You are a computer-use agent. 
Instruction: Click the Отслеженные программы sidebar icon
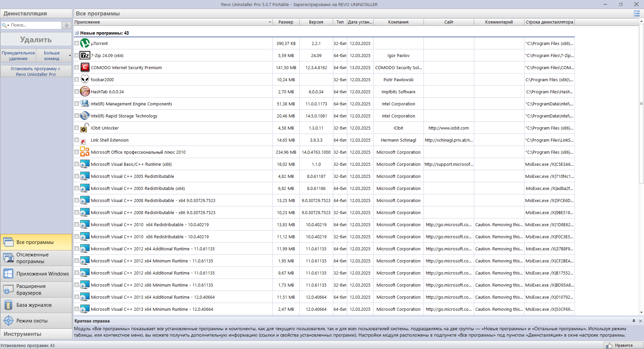8,258
